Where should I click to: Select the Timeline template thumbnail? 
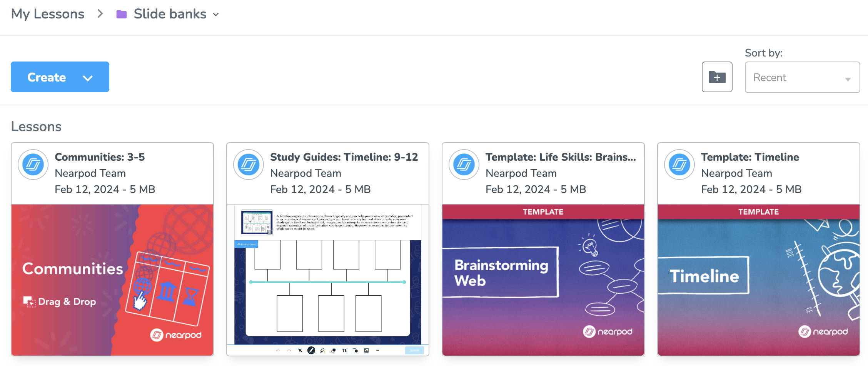759,280
